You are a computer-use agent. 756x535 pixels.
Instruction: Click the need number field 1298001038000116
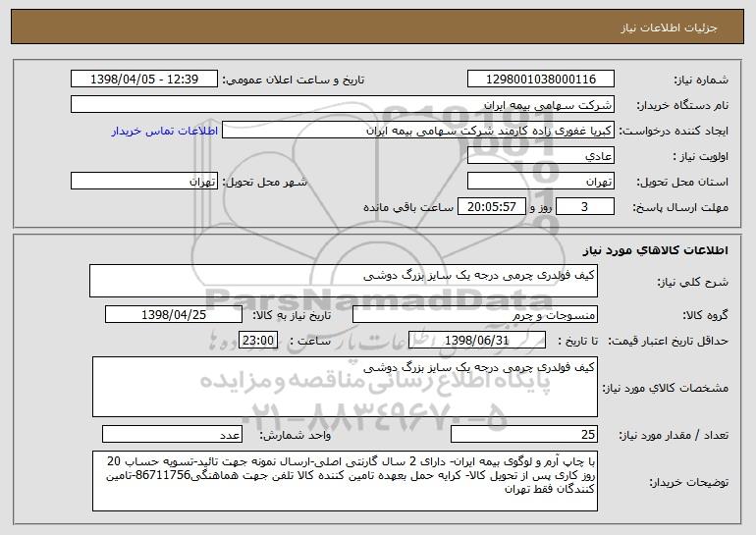[x=540, y=80]
